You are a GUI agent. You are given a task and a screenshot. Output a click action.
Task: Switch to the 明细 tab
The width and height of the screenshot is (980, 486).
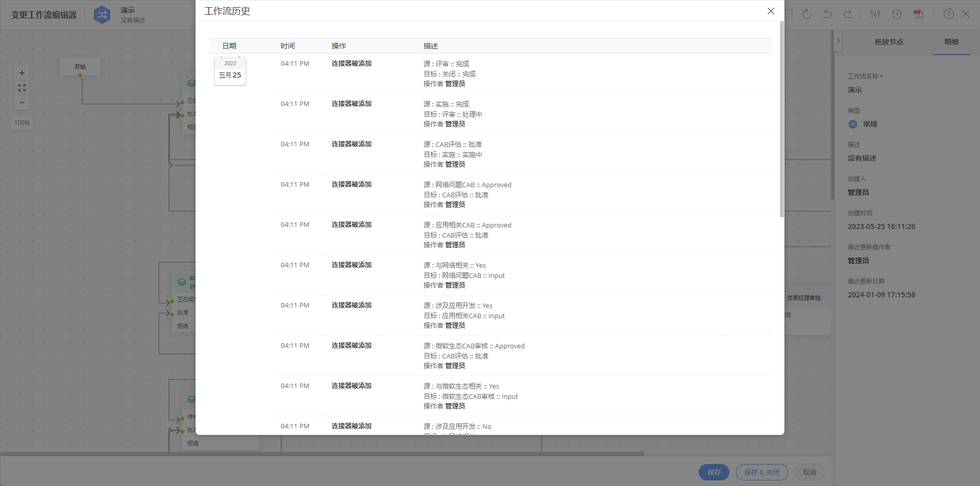point(951,42)
